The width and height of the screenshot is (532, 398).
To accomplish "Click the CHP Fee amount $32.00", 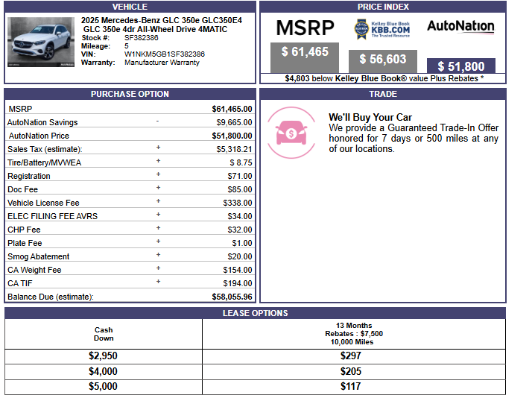I will coord(240,230).
